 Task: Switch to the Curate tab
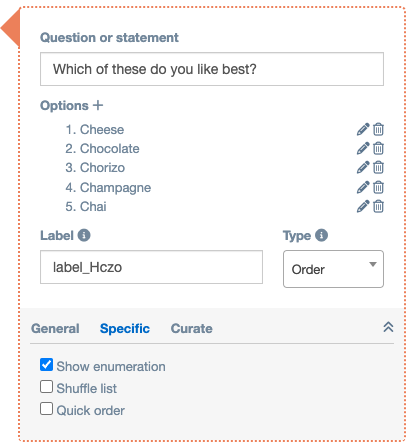(x=192, y=329)
